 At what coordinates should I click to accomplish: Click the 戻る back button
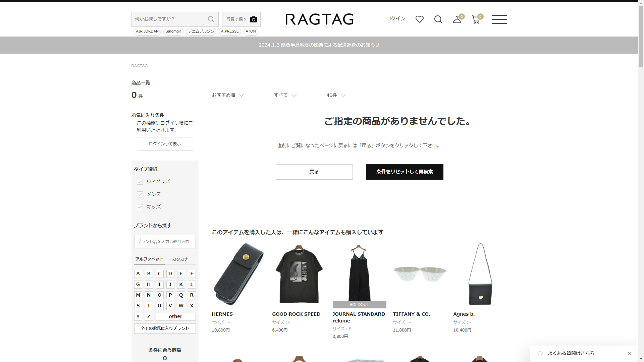click(x=314, y=172)
